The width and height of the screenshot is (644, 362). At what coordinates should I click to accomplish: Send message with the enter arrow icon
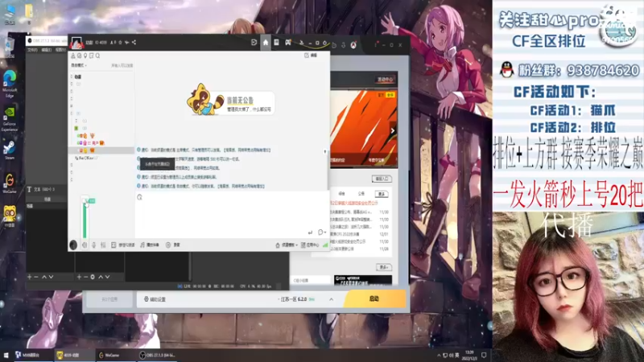(310, 232)
